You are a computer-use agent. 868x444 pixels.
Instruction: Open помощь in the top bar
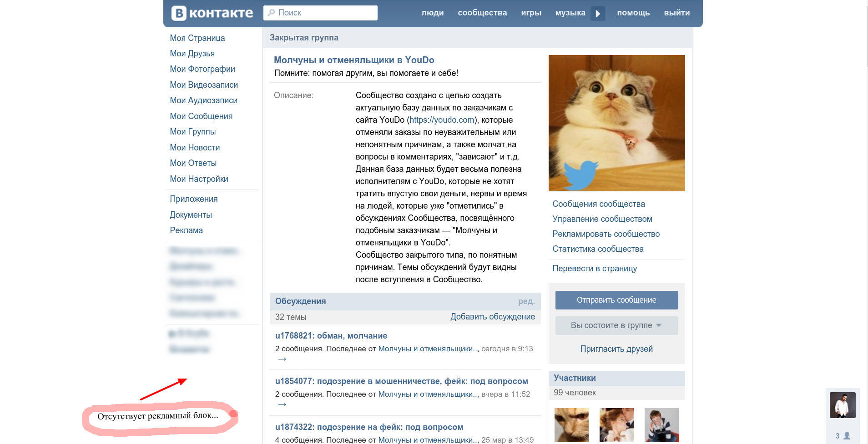(633, 13)
